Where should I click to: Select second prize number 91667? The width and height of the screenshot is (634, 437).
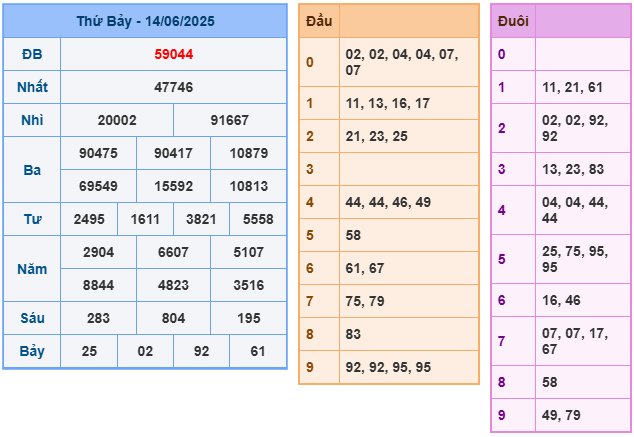[229, 120]
